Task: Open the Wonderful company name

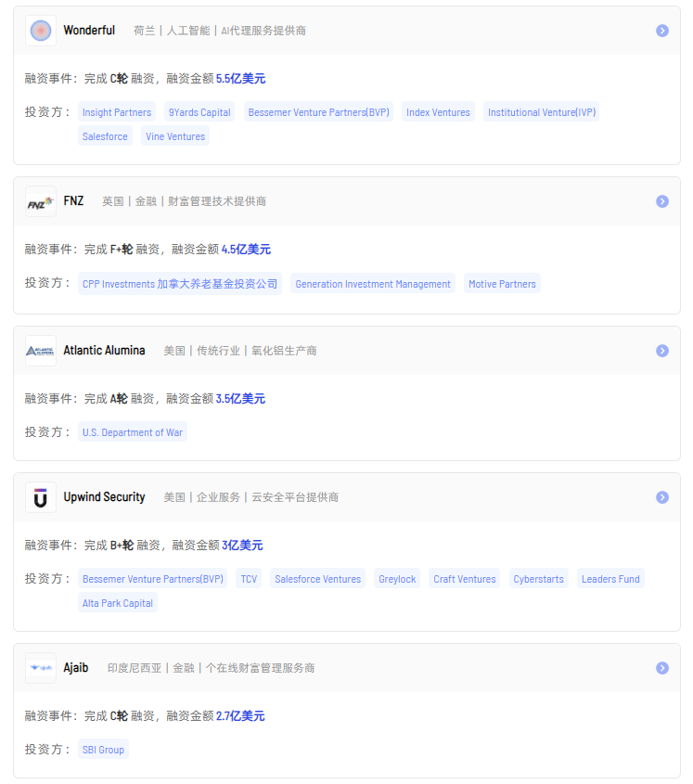Action: tap(89, 31)
